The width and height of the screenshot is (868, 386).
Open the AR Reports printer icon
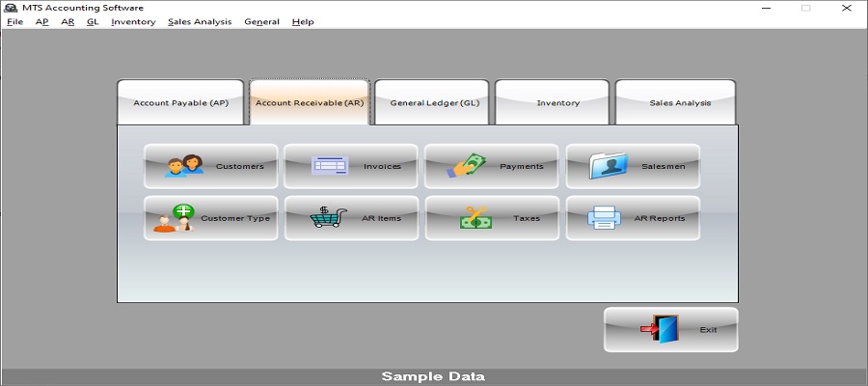point(605,218)
